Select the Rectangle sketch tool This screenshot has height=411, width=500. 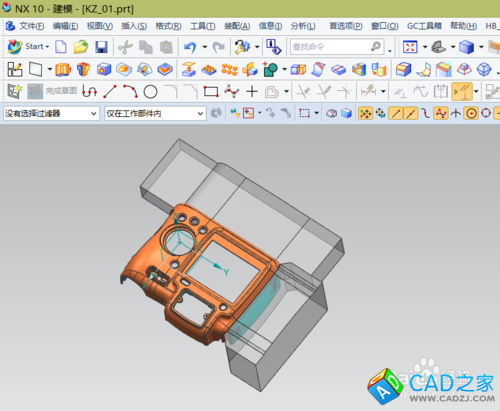(211, 91)
